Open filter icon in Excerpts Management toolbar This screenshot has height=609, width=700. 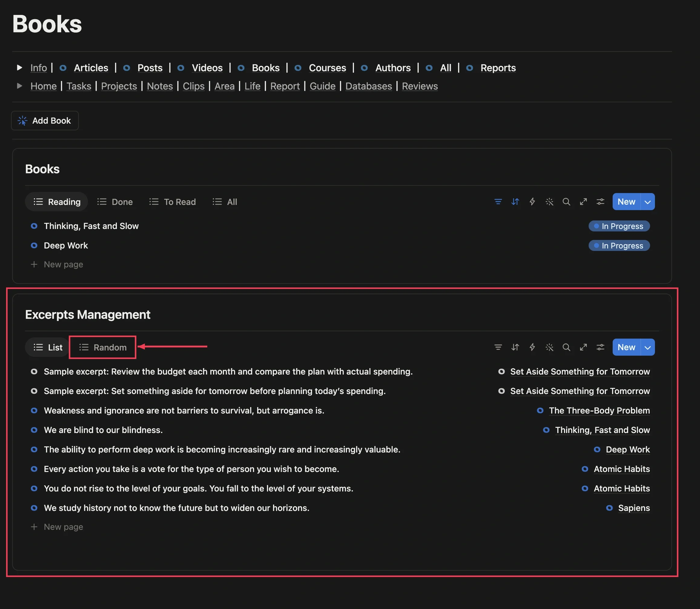coord(498,347)
